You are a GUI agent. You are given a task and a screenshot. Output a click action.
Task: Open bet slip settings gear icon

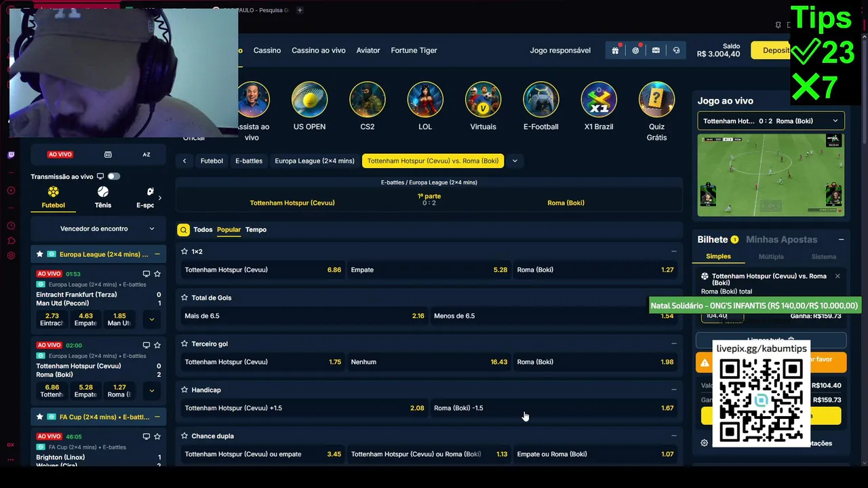tap(704, 443)
